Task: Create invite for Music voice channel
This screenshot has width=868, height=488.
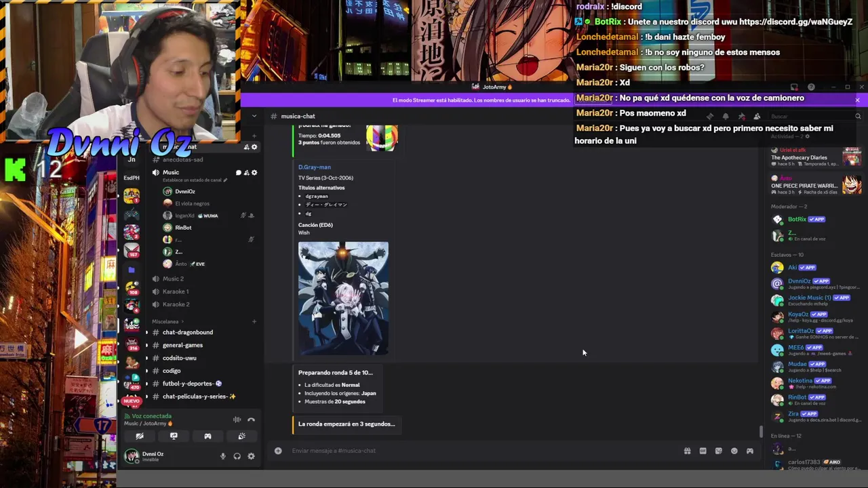Action: click(x=246, y=173)
